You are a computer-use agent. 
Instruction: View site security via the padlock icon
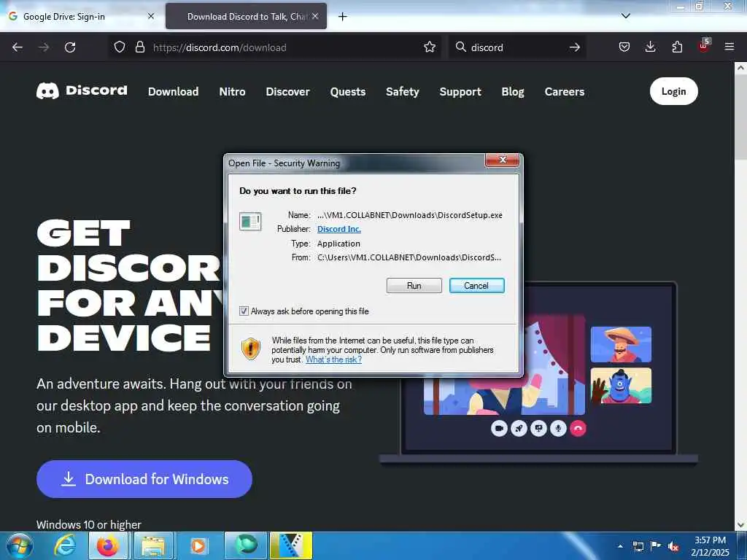(139, 47)
